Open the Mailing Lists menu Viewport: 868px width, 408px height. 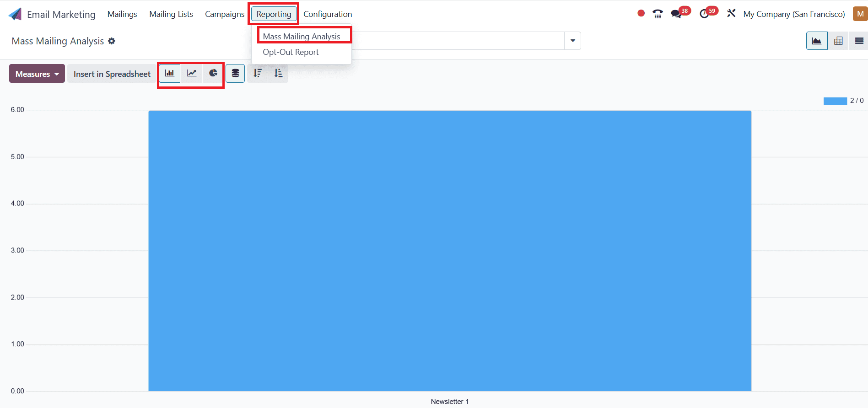point(171,14)
